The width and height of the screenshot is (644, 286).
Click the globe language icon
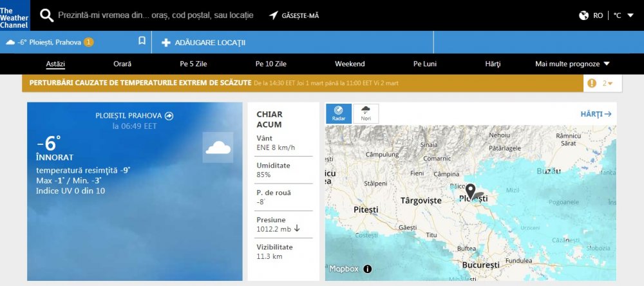coord(584,15)
